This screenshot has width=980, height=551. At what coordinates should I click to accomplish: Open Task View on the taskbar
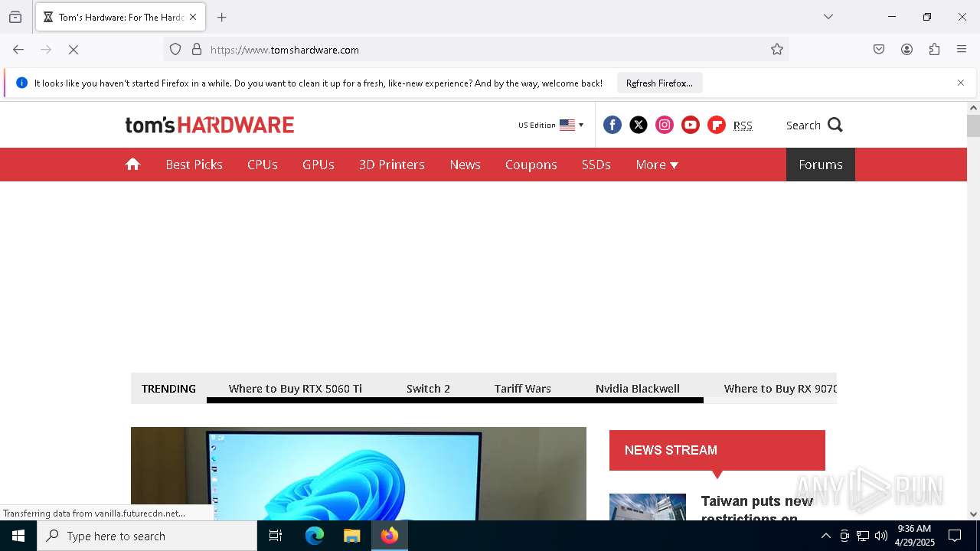coord(276,536)
